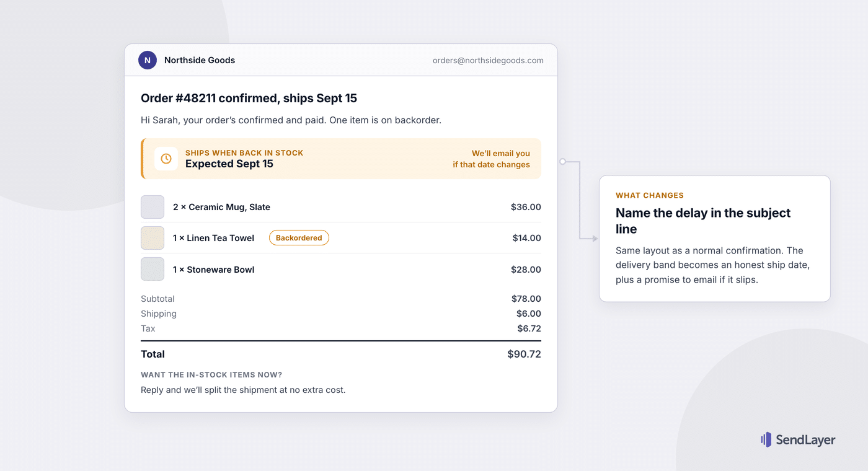This screenshot has height=471, width=868.
Task: Select the Stoneware Bowl product thumbnail
Action: (x=153, y=269)
